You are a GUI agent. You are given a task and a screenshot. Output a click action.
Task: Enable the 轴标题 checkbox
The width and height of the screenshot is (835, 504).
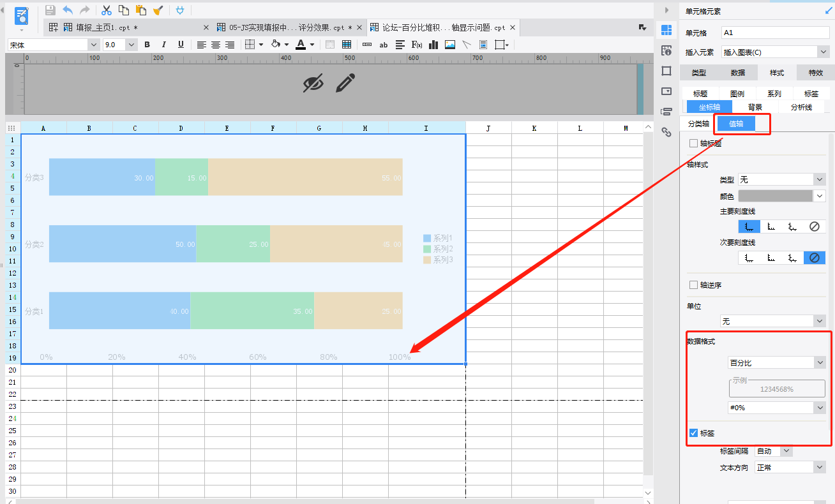(693, 144)
